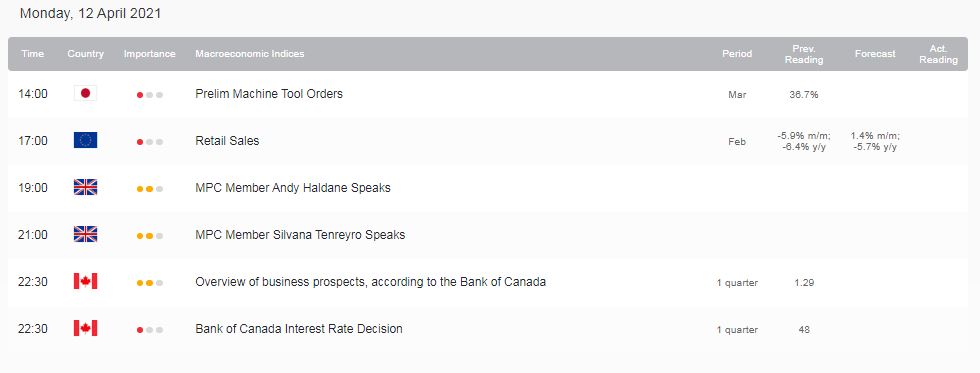Click importance dots for Bank of Canada Interest Rate Decision

tap(150, 330)
